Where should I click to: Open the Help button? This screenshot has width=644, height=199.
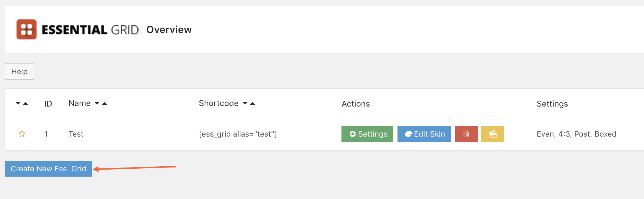coord(19,72)
